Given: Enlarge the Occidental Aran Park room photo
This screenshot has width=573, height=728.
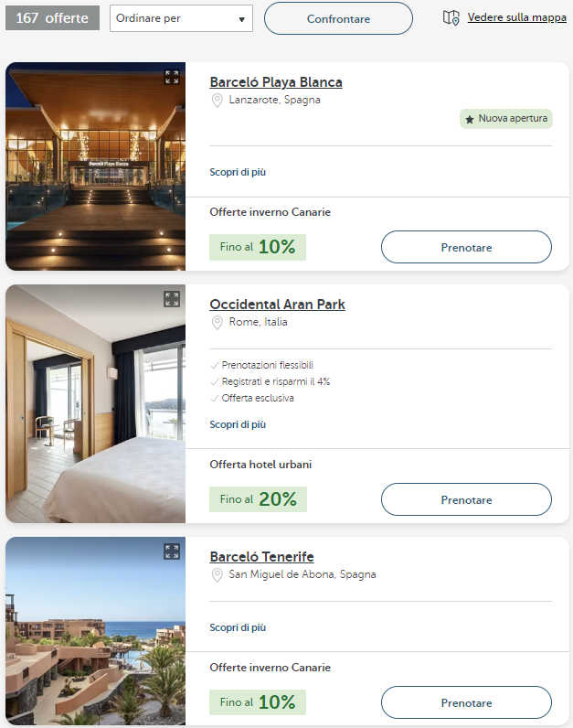Looking at the screenshot, I should (x=172, y=299).
